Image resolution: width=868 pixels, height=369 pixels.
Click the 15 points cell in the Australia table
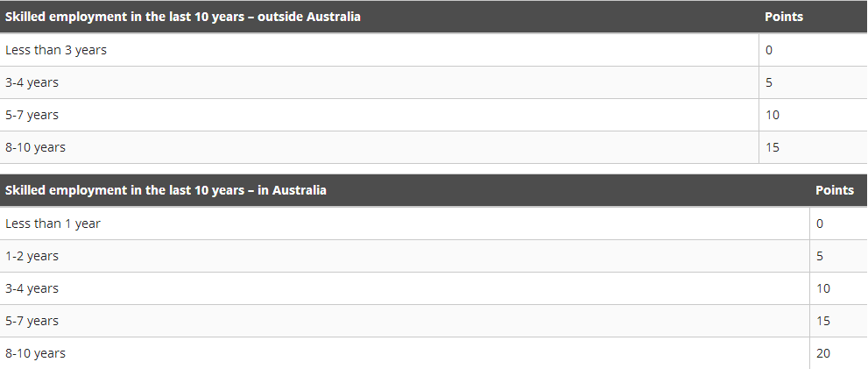tap(839, 321)
